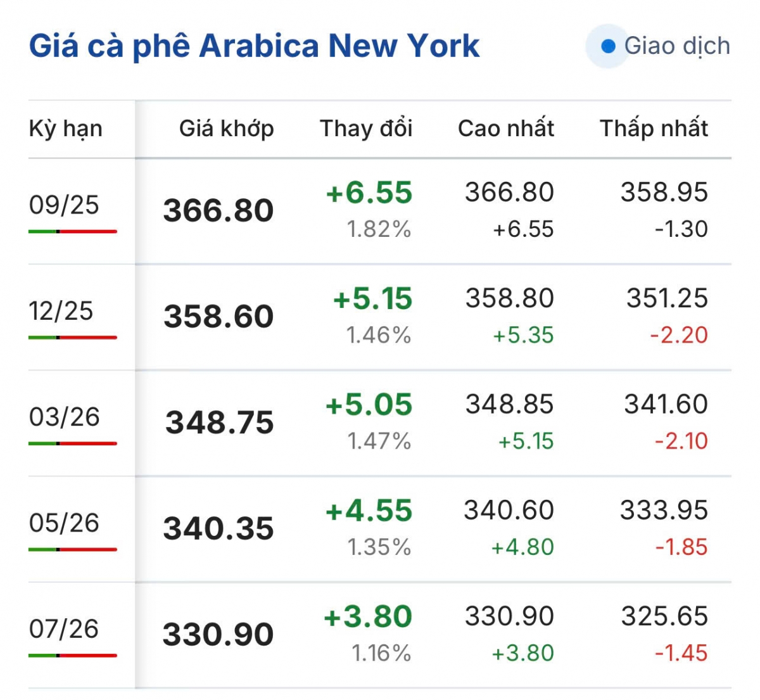Click the 325.65 lowest price cell

(x=664, y=616)
